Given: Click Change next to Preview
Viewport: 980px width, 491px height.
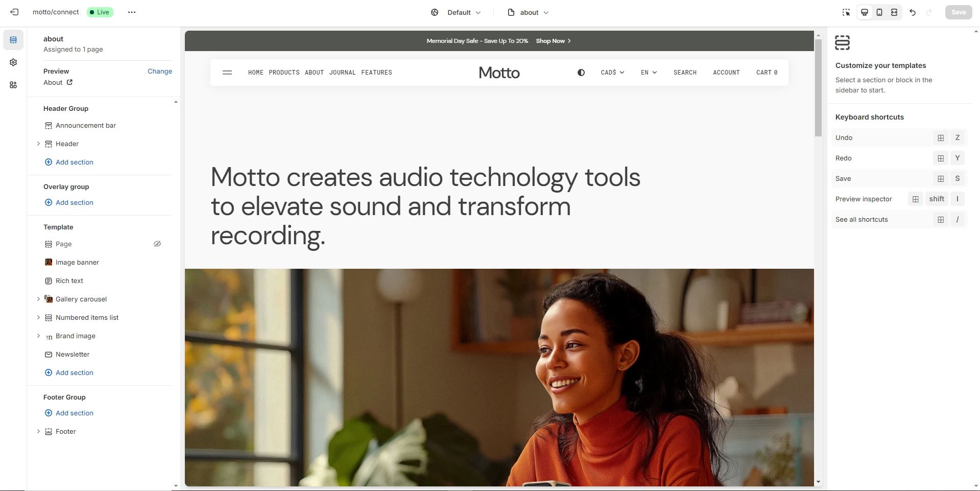Looking at the screenshot, I should 159,71.
